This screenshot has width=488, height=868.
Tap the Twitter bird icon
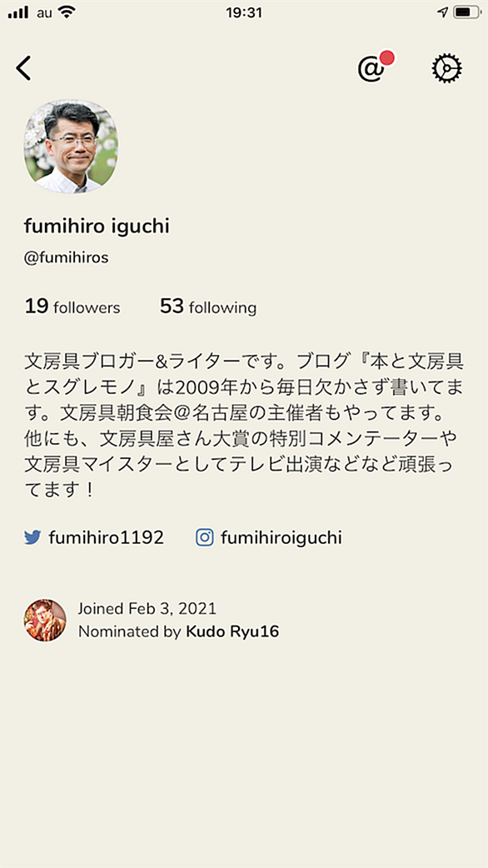[x=32, y=537]
